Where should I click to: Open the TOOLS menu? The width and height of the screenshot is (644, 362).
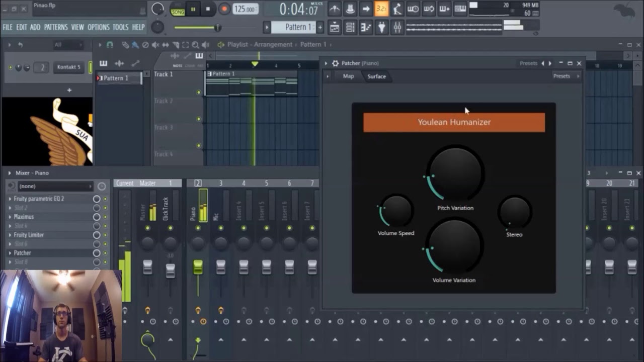[120, 27]
